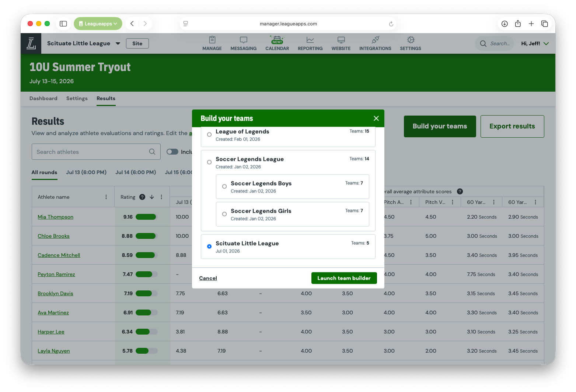Screen dimensions: 576x392
Task: Open the Manage clipboard icon
Action: click(212, 40)
